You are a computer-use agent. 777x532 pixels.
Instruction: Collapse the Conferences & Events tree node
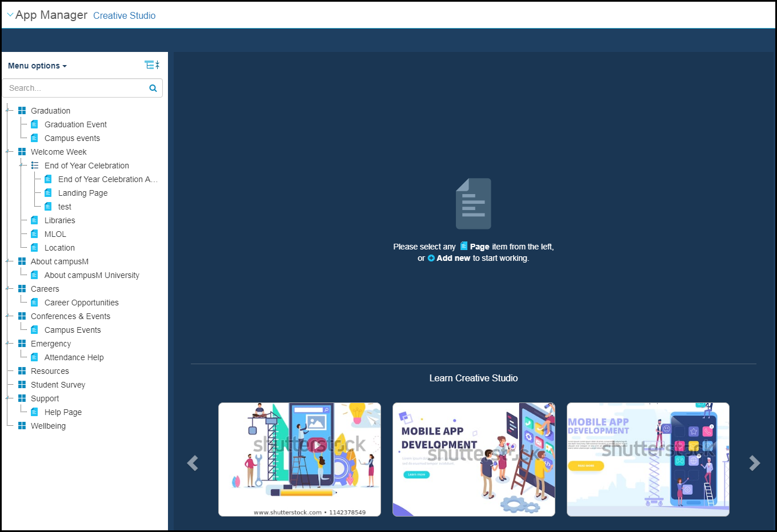pyautogui.click(x=7, y=316)
